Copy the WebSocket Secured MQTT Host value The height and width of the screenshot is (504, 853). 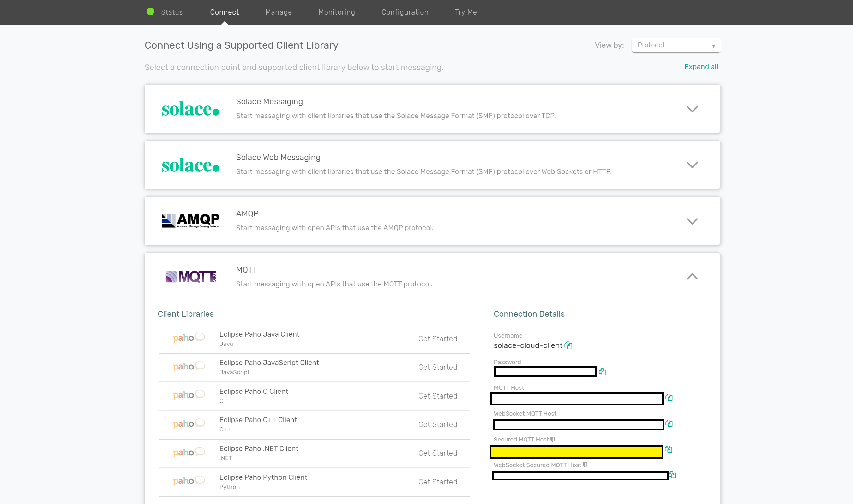[x=672, y=475]
